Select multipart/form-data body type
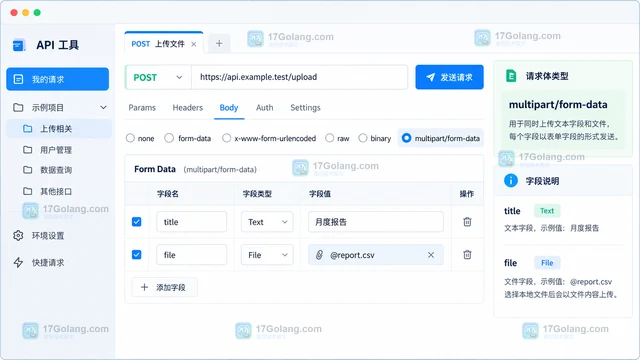This screenshot has width=640, height=360. [x=407, y=138]
